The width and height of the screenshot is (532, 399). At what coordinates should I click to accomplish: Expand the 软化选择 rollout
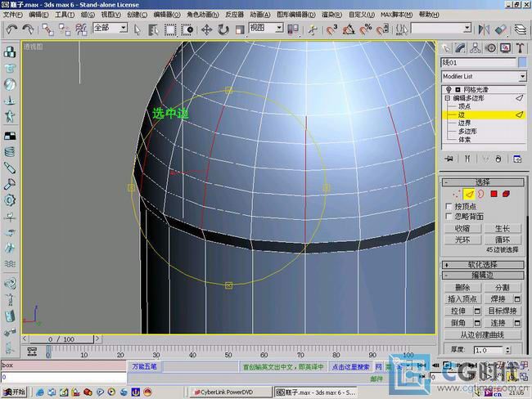[482, 265]
